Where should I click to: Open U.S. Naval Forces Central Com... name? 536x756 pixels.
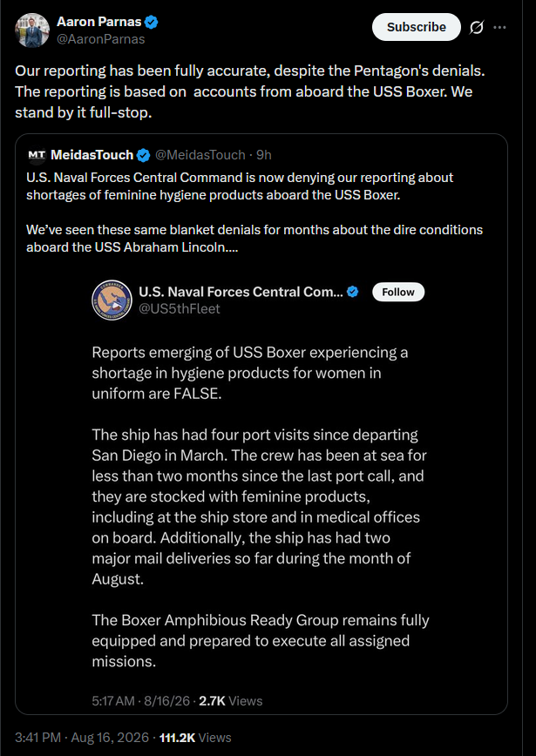(x=241, y=292)
